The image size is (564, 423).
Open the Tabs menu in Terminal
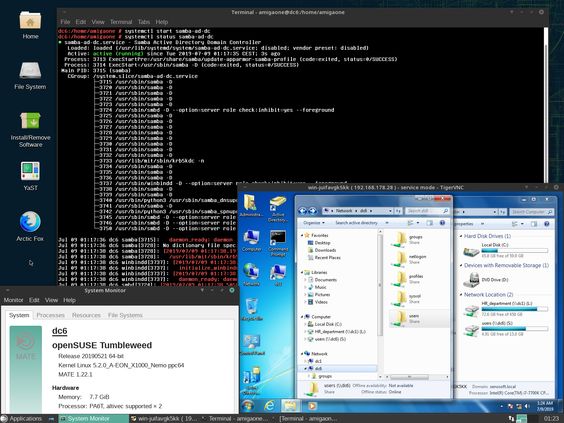144,22
